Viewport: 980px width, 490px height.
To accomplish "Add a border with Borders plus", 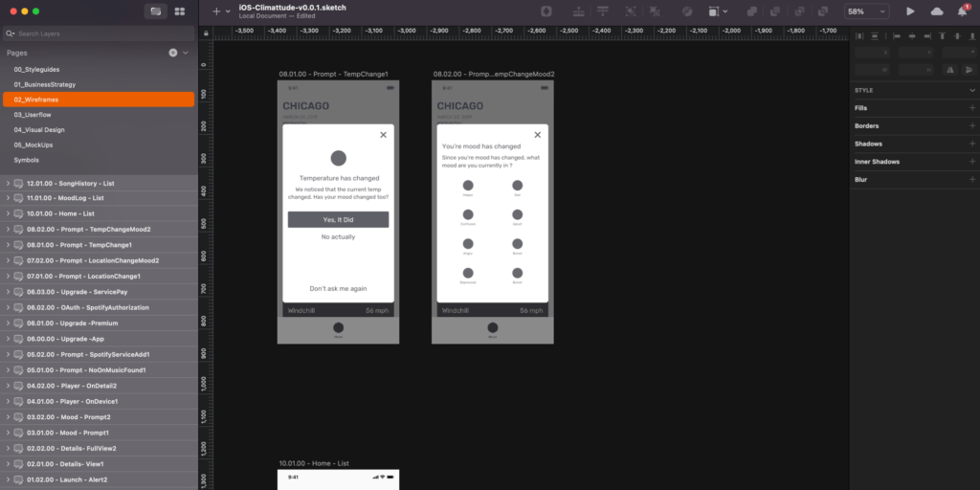I will [x=972, y=125].
